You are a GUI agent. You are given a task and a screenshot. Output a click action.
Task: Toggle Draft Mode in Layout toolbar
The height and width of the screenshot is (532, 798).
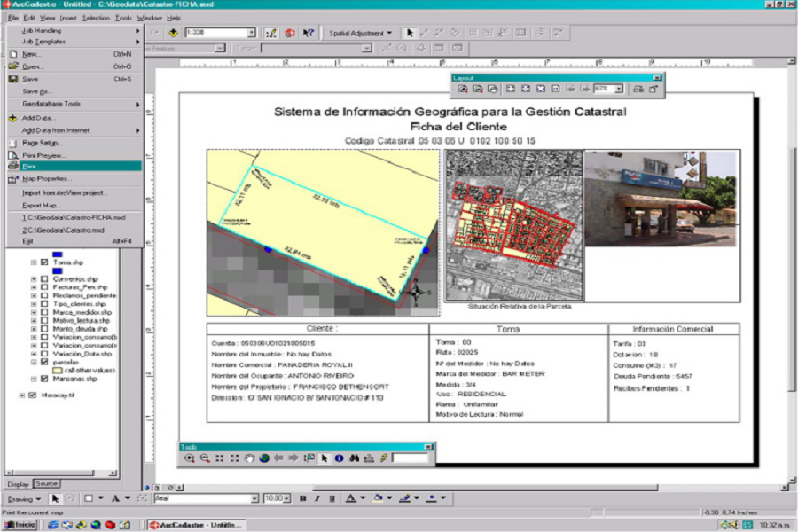point(638,89)
